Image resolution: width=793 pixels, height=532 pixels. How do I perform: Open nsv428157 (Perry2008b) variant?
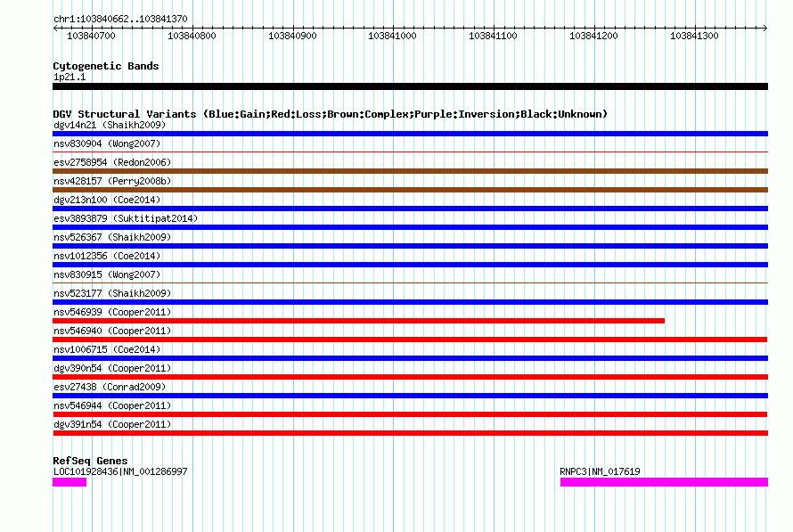pos(112,181)
